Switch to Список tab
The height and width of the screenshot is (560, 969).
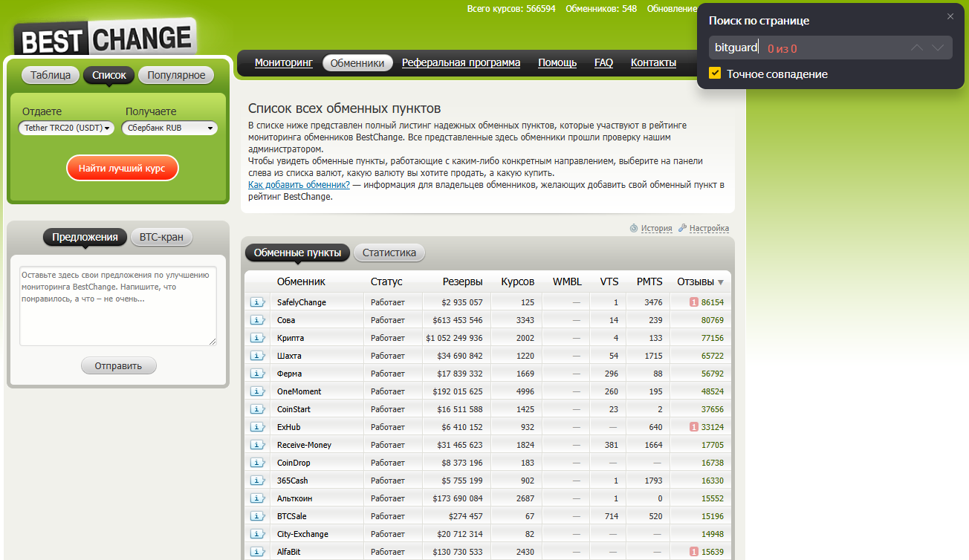pyautogui.click(x=109, y=75)
